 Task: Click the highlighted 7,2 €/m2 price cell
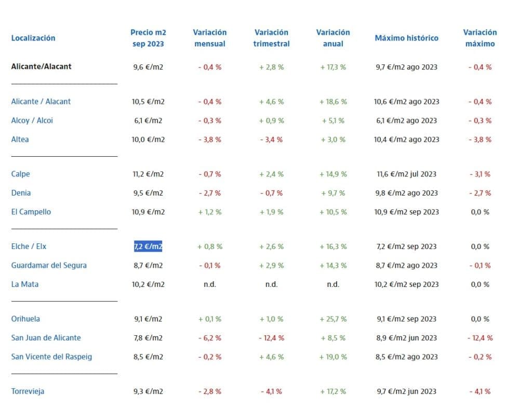[148, 246]
